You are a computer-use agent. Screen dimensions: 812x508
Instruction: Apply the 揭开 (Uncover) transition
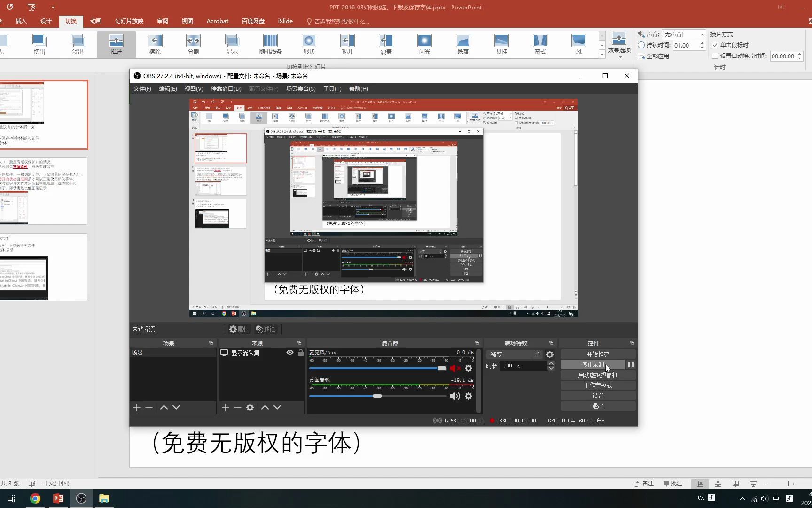point(348,44)
